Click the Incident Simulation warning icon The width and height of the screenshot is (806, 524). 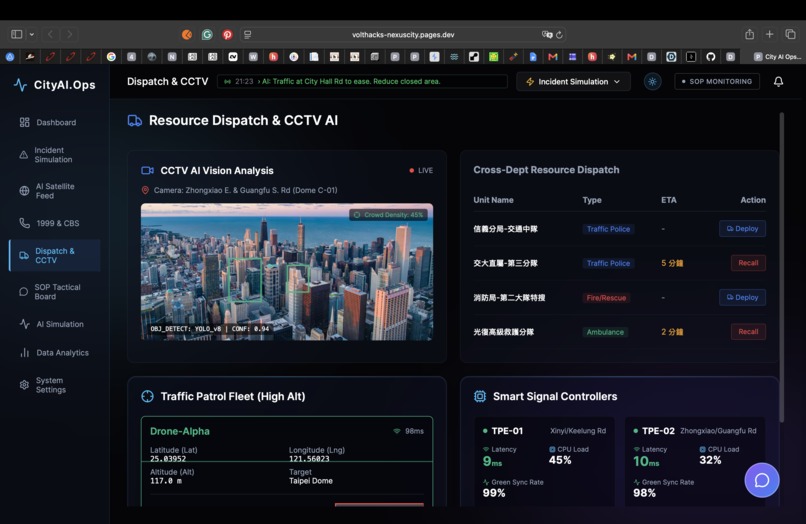pyautogui.click(x=24, y=155)
